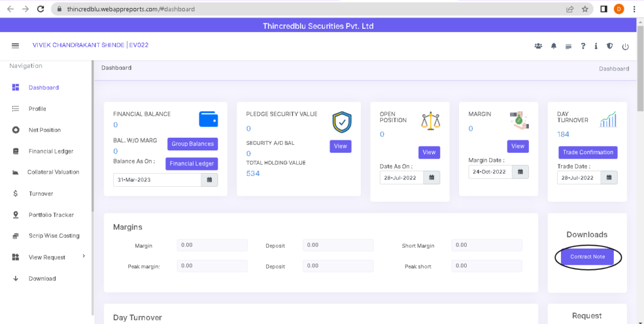Bookmark page with star icon
The width and height of the screenshot is (644, 324).
(585, 9)
